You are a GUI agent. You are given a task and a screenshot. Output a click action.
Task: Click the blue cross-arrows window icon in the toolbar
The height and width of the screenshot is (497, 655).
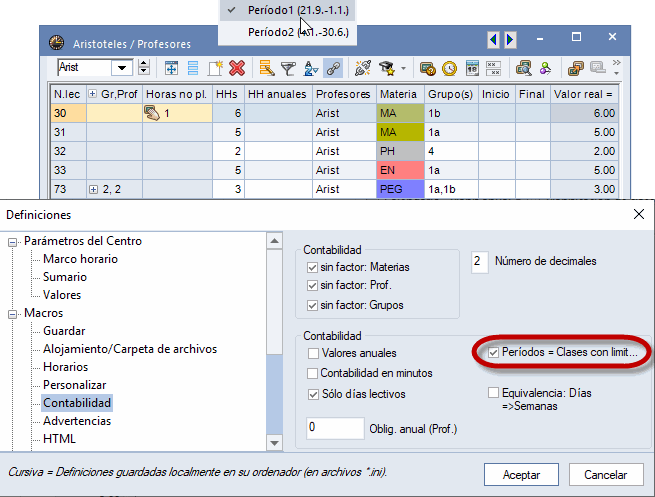(x=171, y=68)
